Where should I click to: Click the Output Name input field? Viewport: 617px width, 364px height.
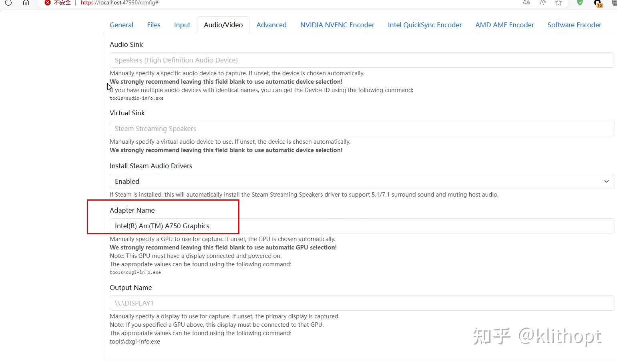point(362,303)
